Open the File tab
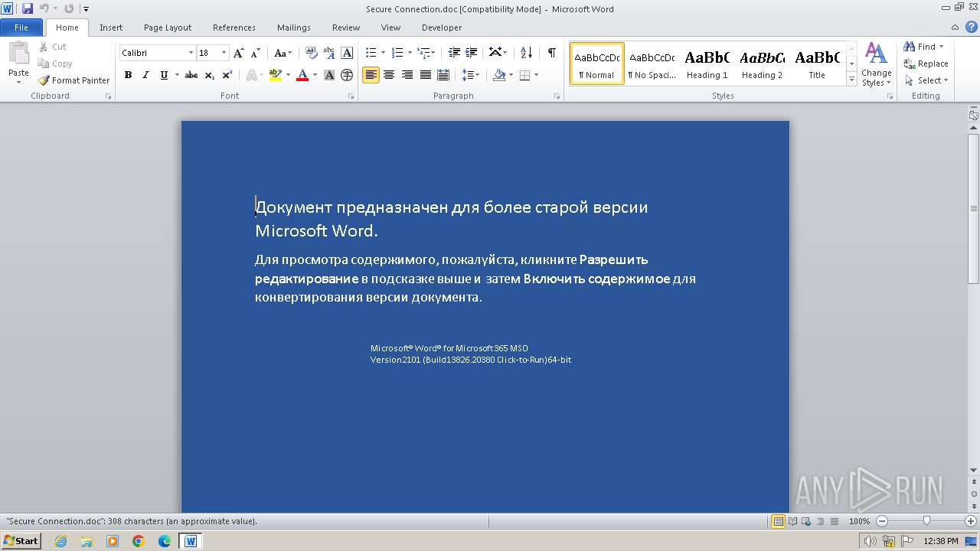This screenshot has width=980, height=551. [x=21, y=28]
